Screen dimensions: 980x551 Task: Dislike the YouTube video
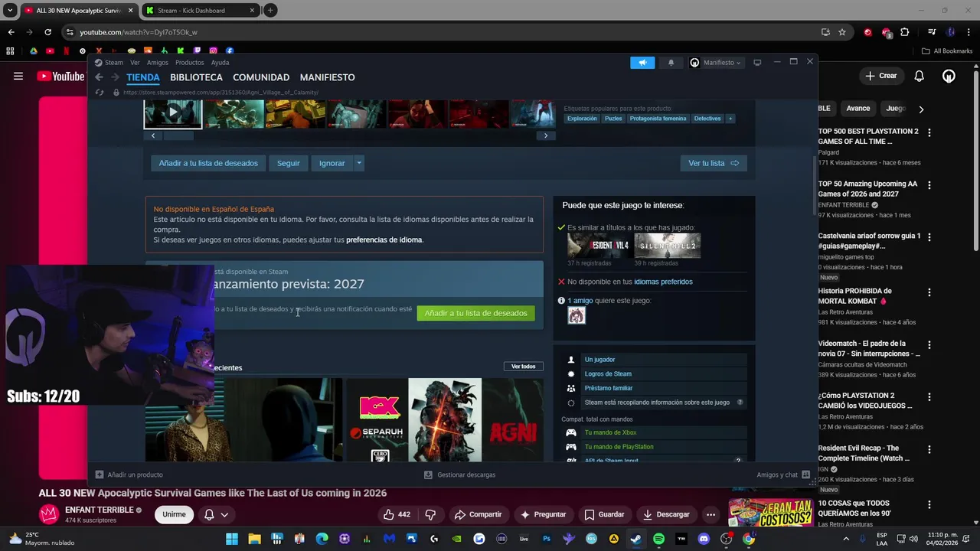tap(430, 514)
